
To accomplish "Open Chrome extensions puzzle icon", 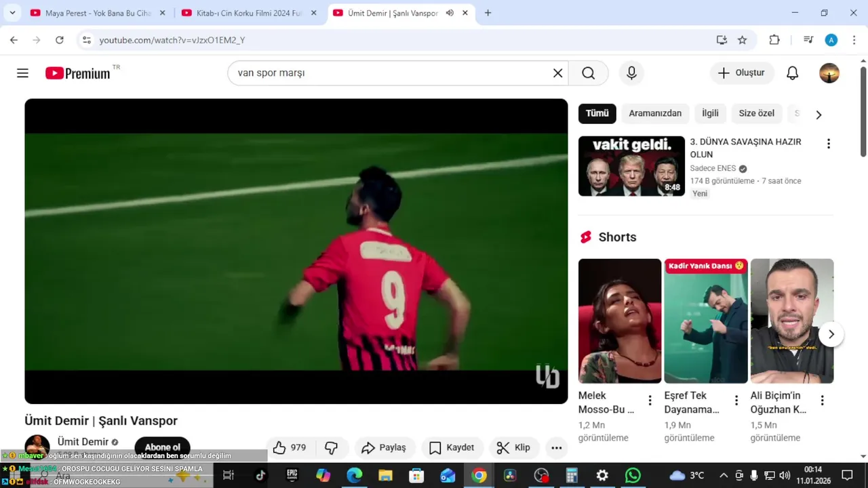I will 774,40.
